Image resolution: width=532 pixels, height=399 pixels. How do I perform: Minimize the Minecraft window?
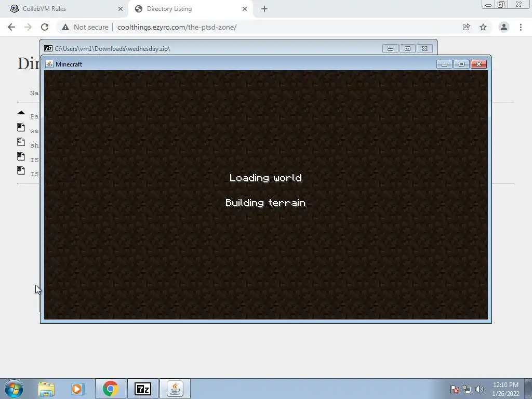445,64
